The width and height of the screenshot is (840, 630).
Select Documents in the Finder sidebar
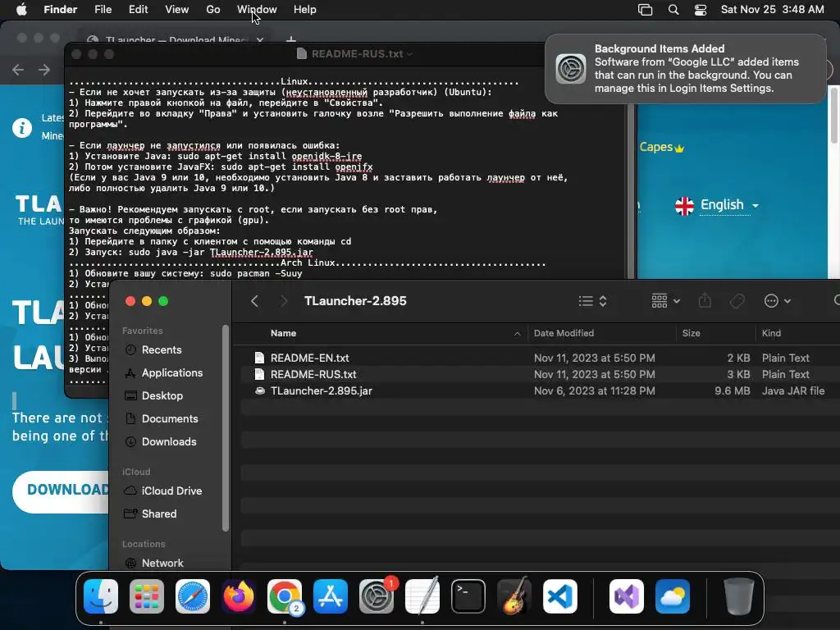(169, 419)
